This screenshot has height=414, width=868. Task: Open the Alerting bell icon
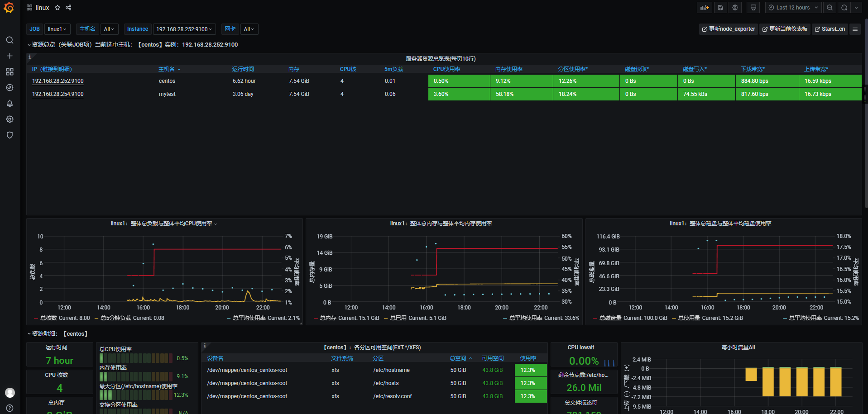point(10,104)
